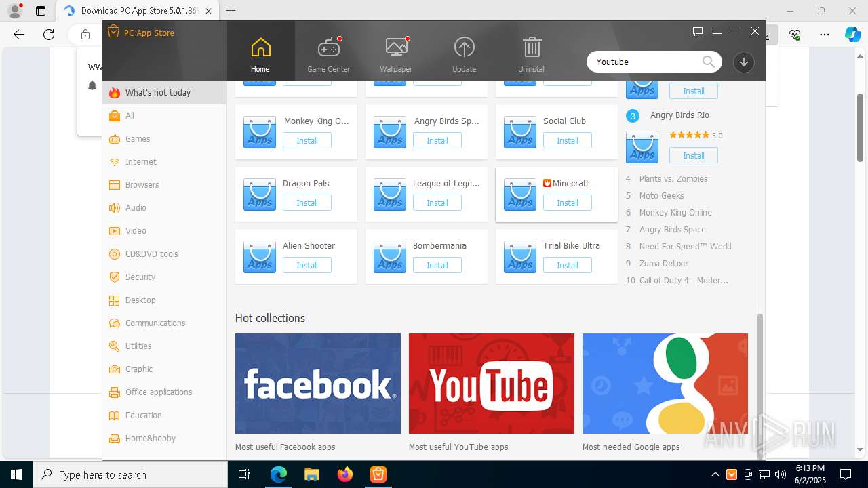Select the Graphic category

click(165, 369)
